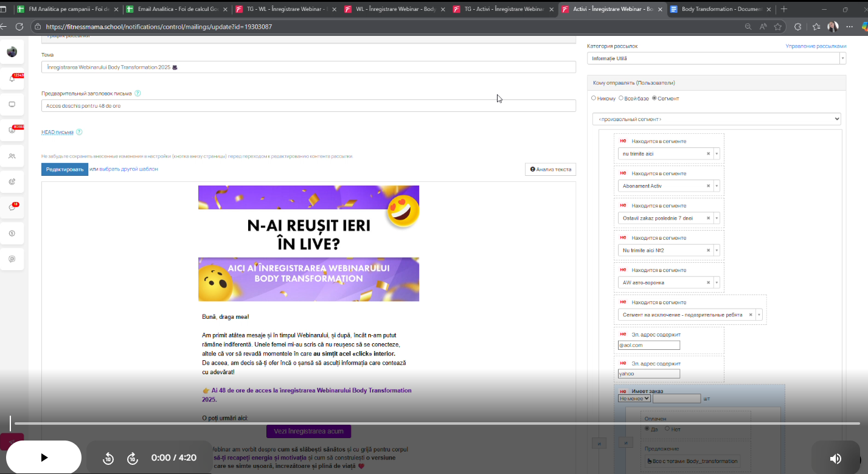The height and width of the screenshot is (474, 868).
Task: Open the Не менее quantity dropdown
Action: coord(634,398)
